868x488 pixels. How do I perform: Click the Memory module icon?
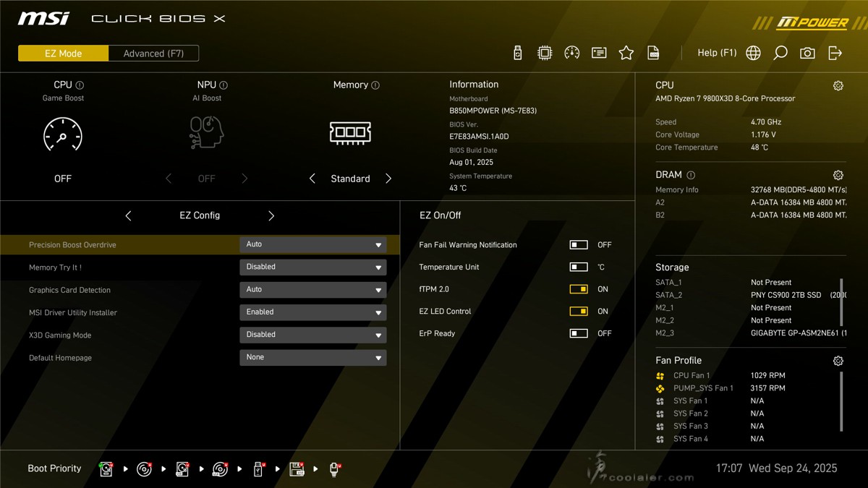pyautogui.click(x=351, y=133)
